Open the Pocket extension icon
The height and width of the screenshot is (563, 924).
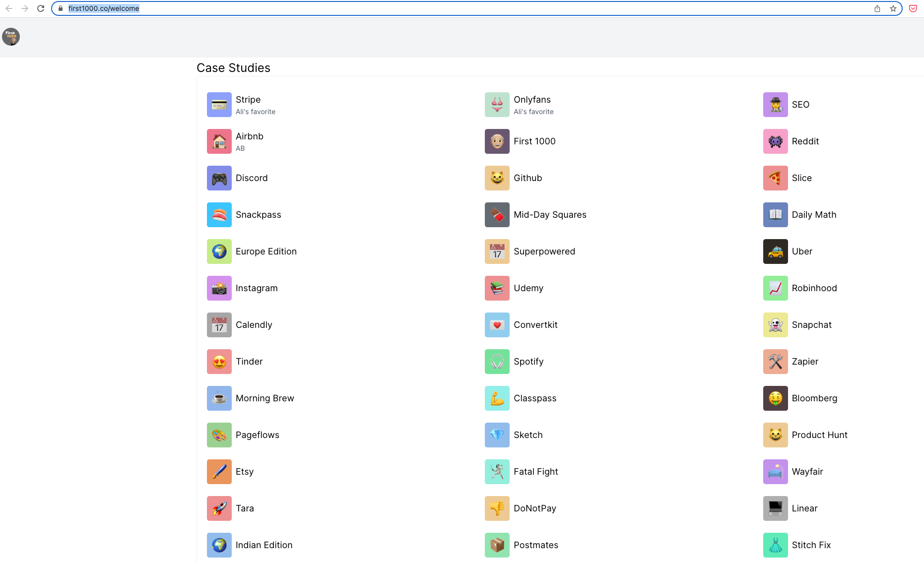pos(913,8)
